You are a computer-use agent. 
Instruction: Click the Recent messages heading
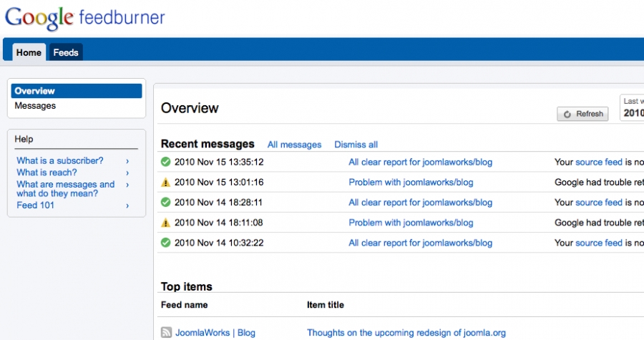click(208, 144)
